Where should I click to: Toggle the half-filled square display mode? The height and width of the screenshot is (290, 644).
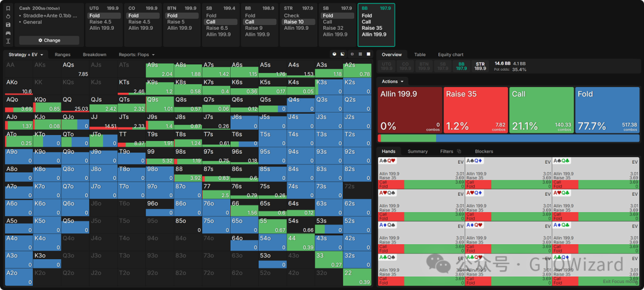343,54
